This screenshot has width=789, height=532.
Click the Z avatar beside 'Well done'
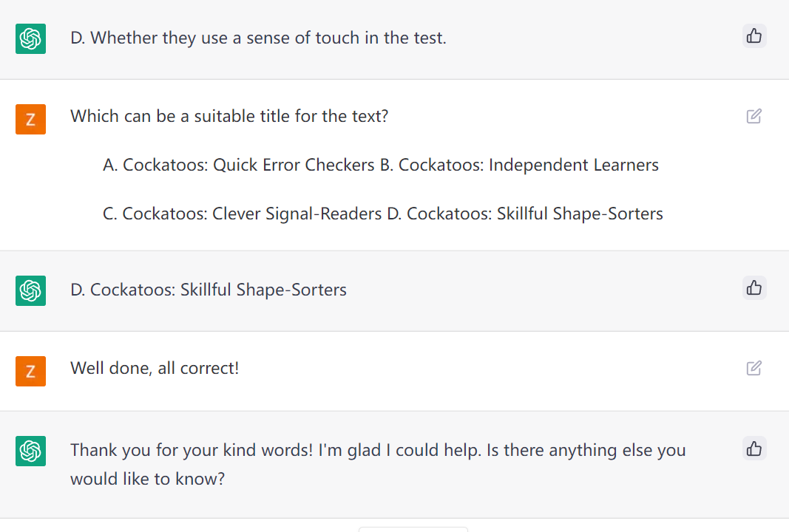(31, 371)
